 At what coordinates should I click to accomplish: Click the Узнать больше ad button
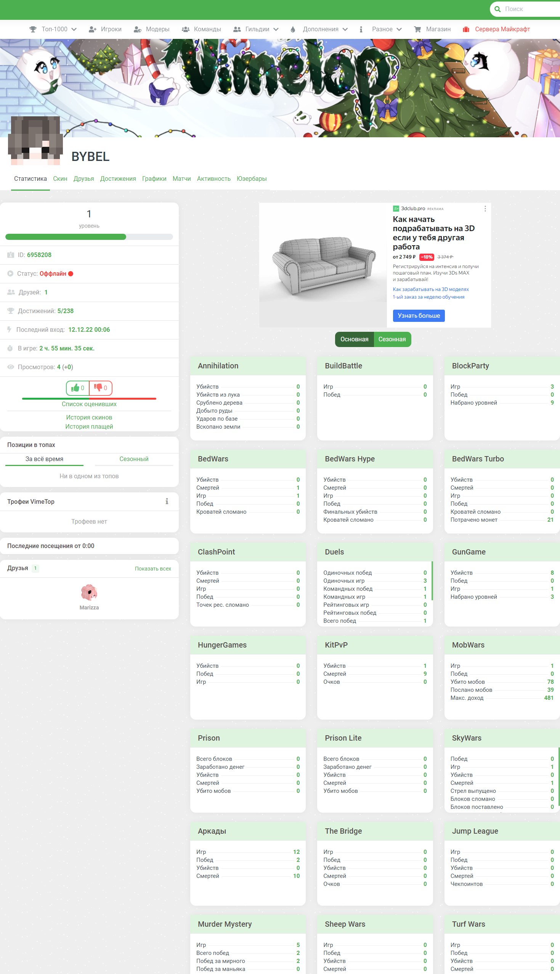pos(419,315)
